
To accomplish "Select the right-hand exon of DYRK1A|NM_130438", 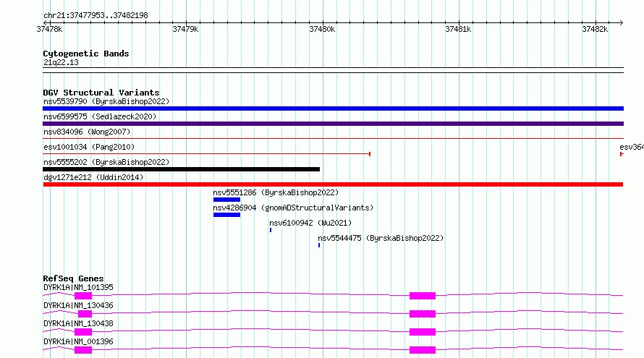I will pos(422,332).
